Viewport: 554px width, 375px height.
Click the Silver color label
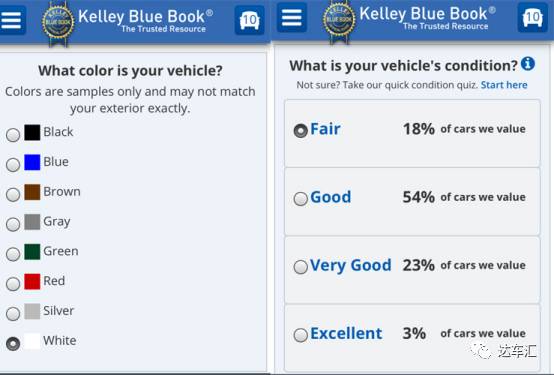[x=59, y=311]
